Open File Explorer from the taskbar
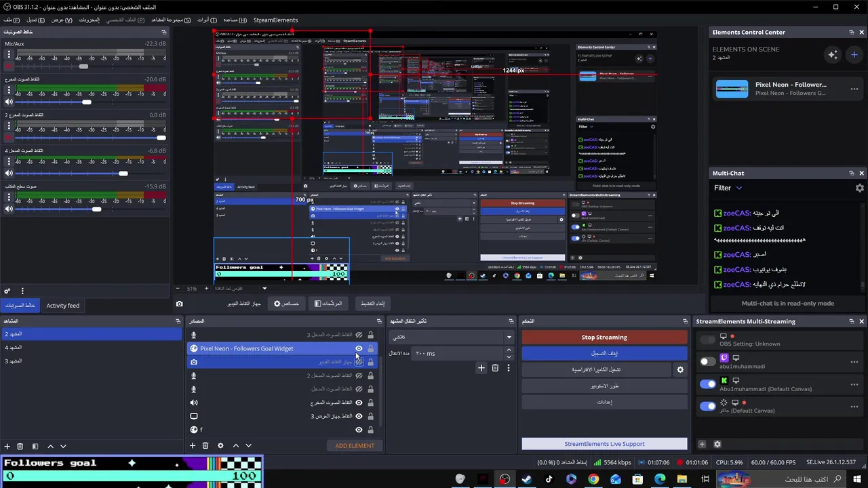Screen dimensions: 868x488 [x=682, y=479]
